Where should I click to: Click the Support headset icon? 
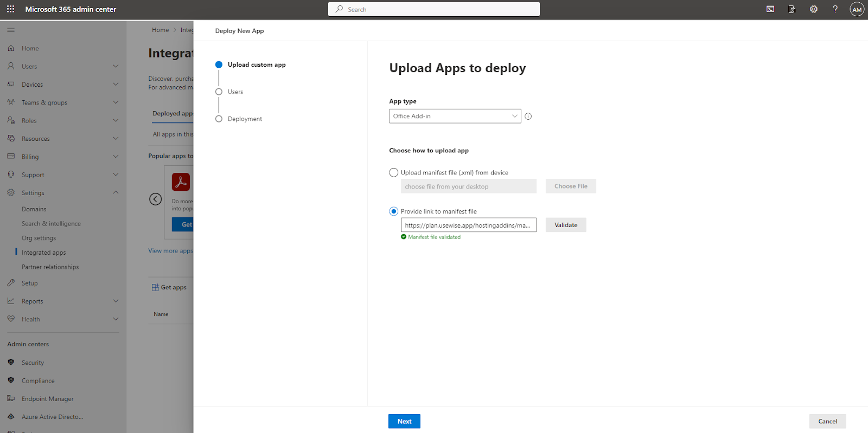(x=11, y=175)
